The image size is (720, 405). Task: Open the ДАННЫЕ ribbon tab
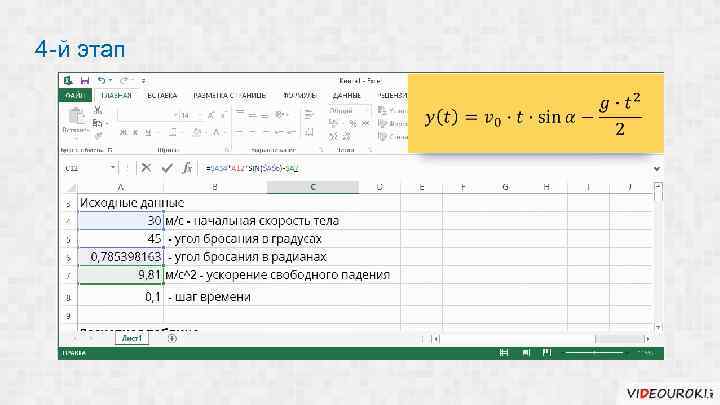pos(347,96)
